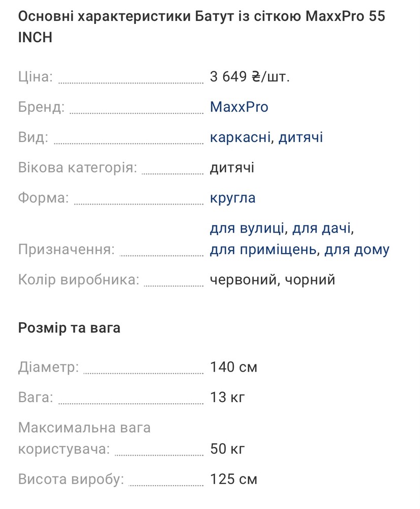
Task: Click the 'каркасні' type link
Action: pos(239,137)
